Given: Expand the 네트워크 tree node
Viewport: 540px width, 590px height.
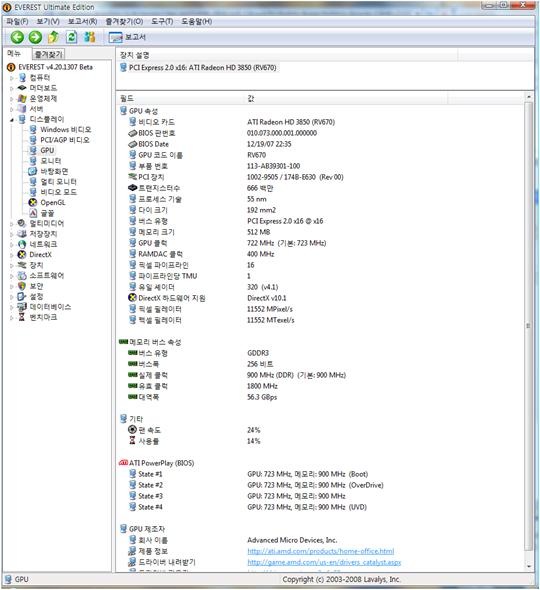Looking at the screenshot, I should click(x=12, y=245).
